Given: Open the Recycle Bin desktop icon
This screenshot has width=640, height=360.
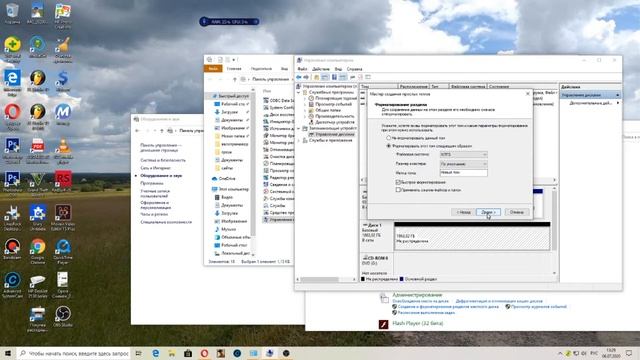Looking at the screenshot, I should coord(12,13).
